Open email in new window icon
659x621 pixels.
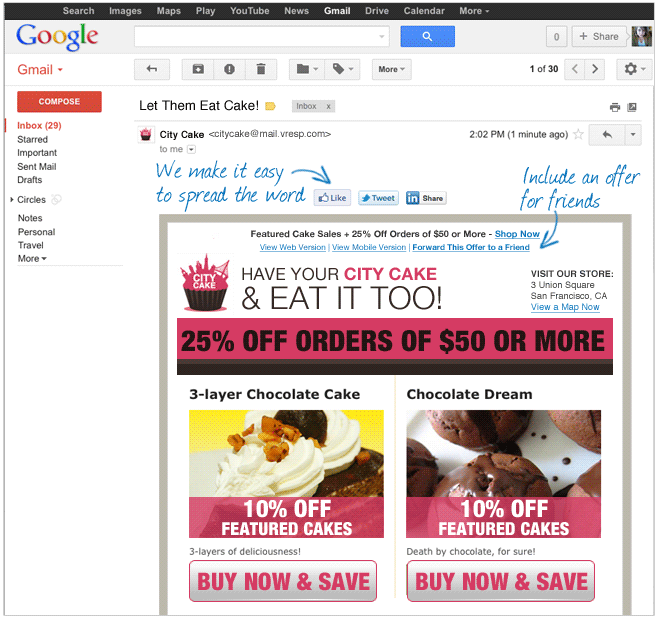pyautogui.click(x=632, y=108)
